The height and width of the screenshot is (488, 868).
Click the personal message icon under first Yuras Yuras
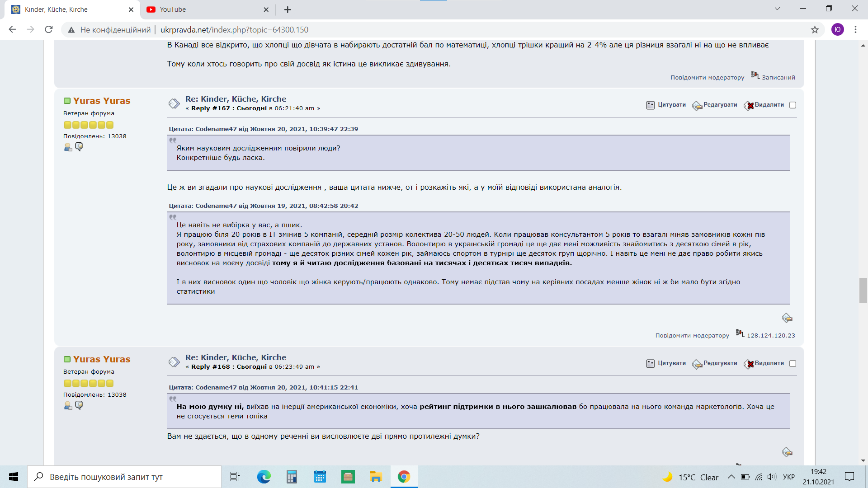pyautogui.click(x=79, y=146)
